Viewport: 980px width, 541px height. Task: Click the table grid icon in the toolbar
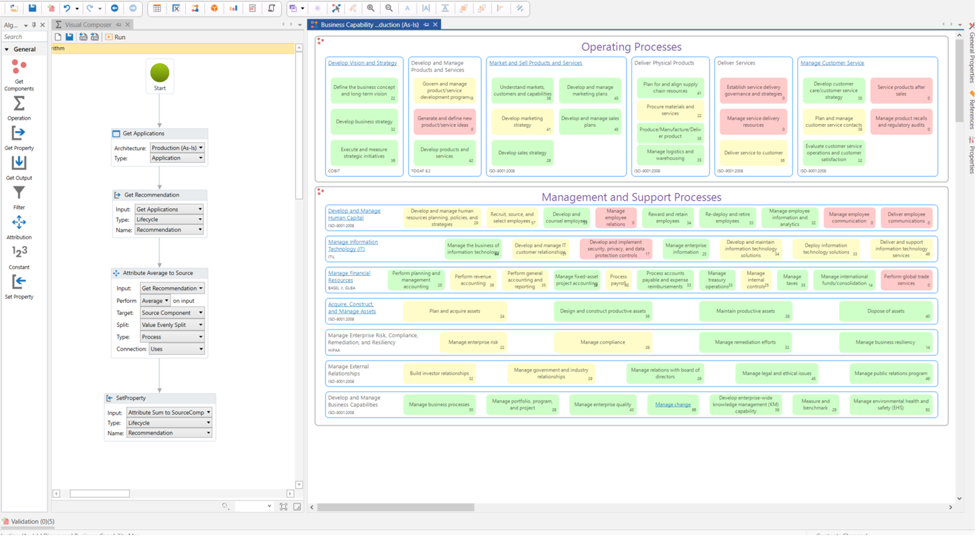(157, 8)
